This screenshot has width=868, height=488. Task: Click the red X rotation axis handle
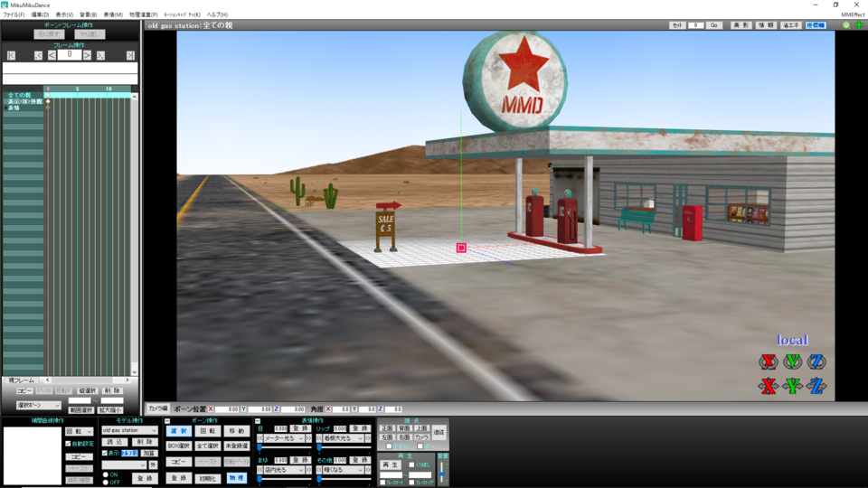768,361
